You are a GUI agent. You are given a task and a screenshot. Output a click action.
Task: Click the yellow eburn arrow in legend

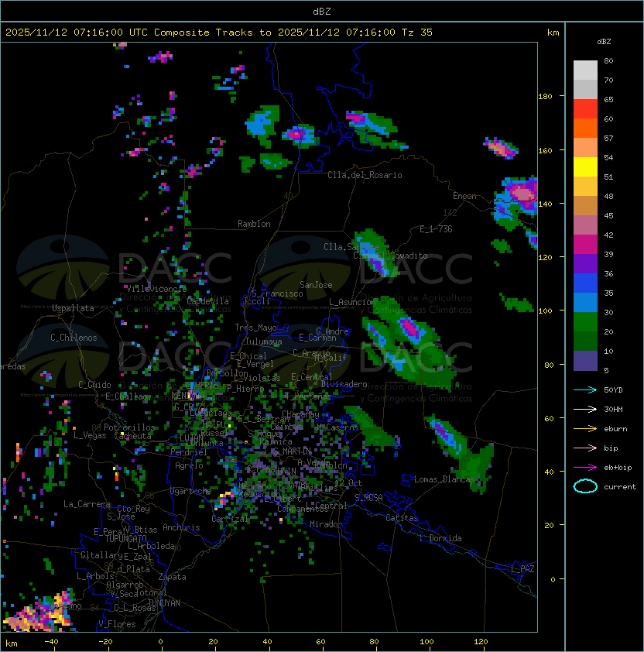[x=585, y=429]
